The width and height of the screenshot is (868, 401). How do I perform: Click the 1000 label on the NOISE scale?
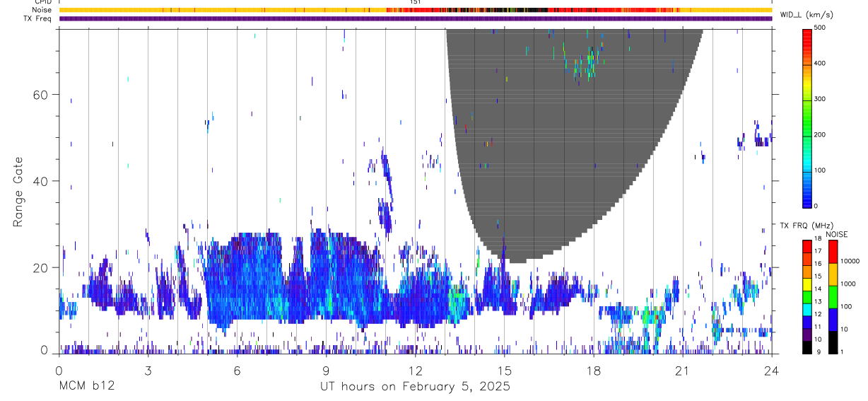pos(848,284)
